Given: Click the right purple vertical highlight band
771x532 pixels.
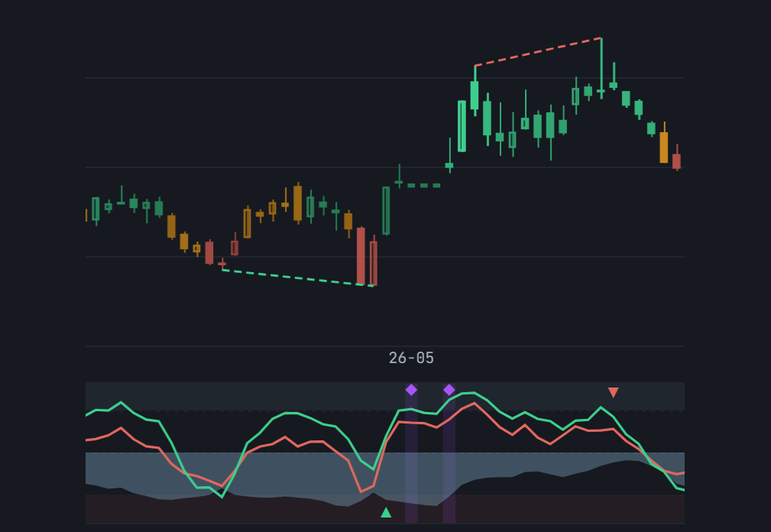Looking at the screenshot, I should pos(449,453).
